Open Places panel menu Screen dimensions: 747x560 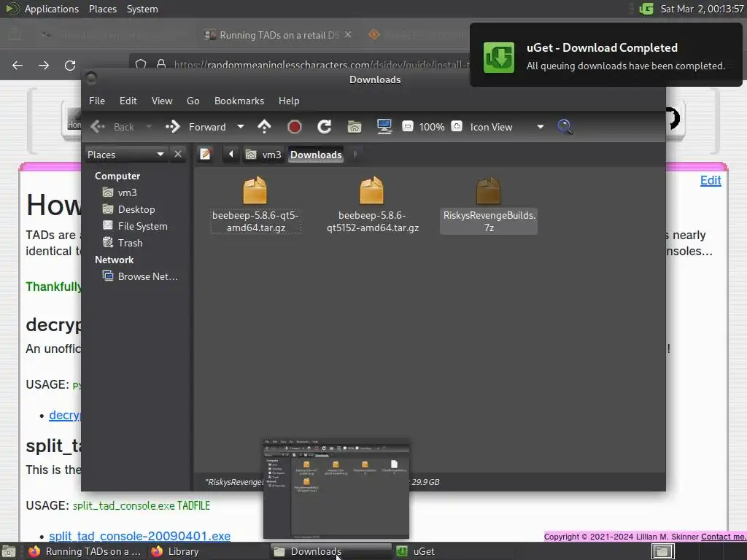pyautogui.click(x=103, y=9)
